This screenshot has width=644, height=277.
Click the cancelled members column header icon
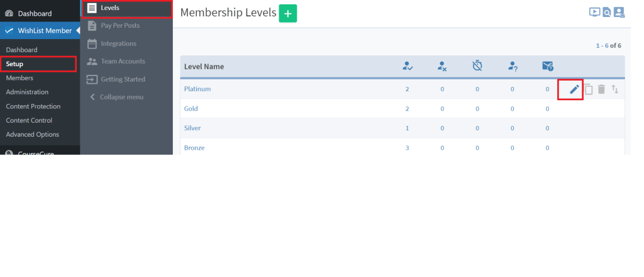442,66
